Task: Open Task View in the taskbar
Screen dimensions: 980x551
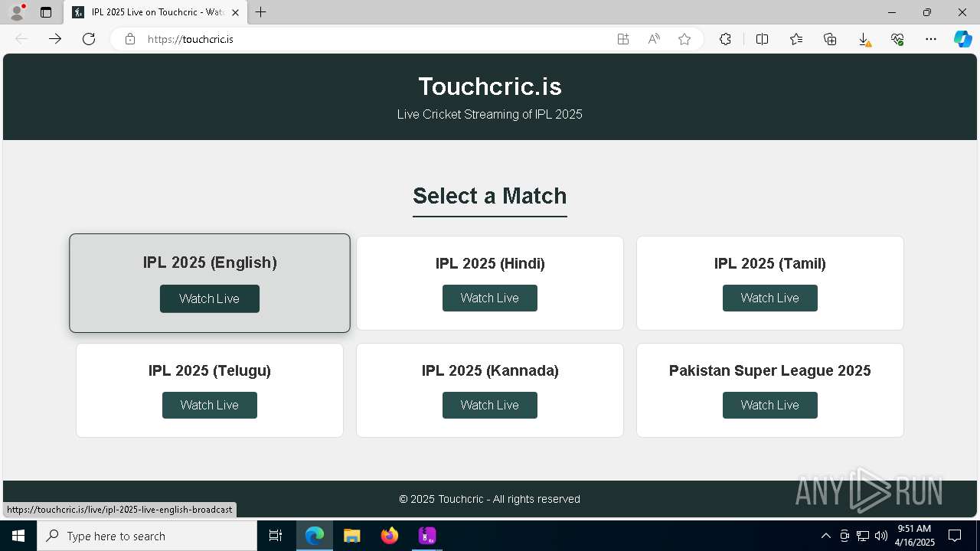Action: (x=276, y=536)
